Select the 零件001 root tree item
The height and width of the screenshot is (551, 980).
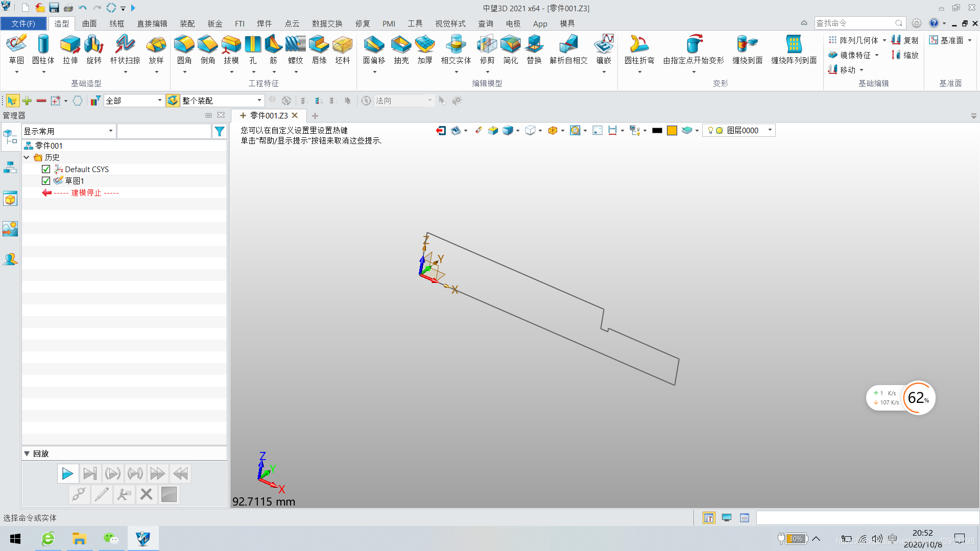49,146
